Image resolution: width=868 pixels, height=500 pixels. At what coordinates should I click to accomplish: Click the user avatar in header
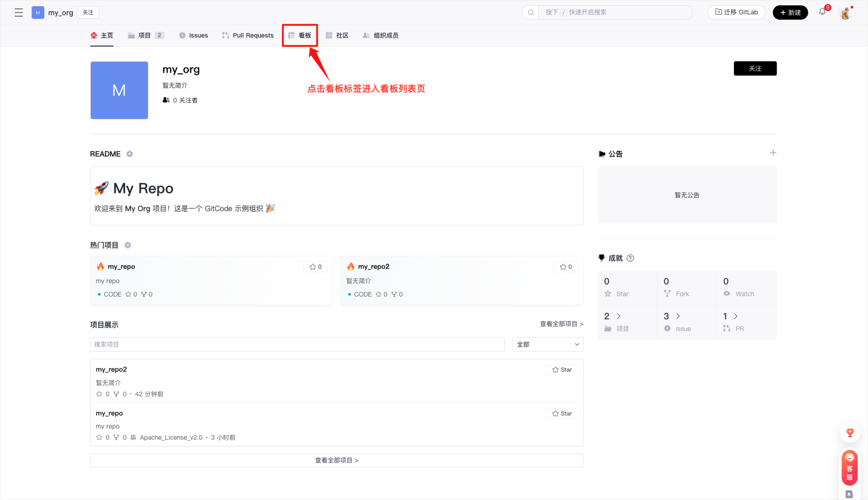(x=845, y=13)
